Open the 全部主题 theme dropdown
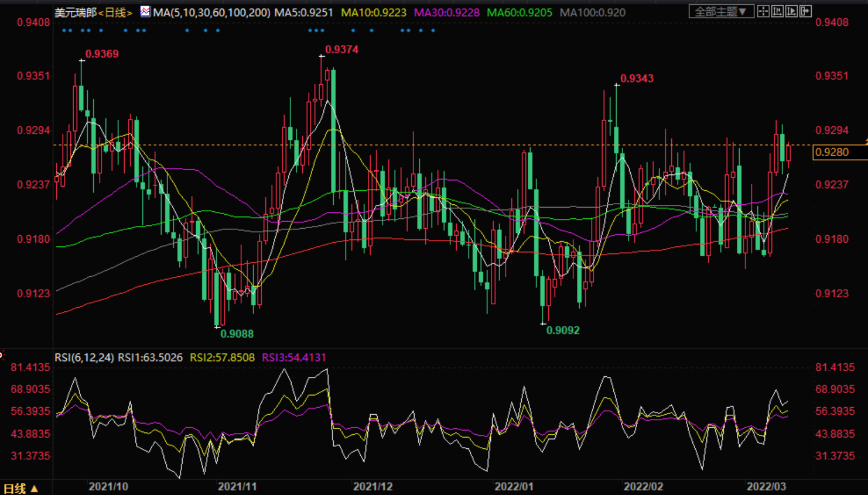 coord(720,12)
